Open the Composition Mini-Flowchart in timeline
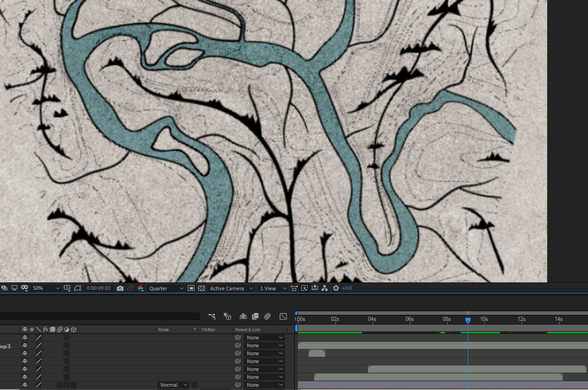The width and height of the screenshot is (588, 390). [x=212, y=316]
